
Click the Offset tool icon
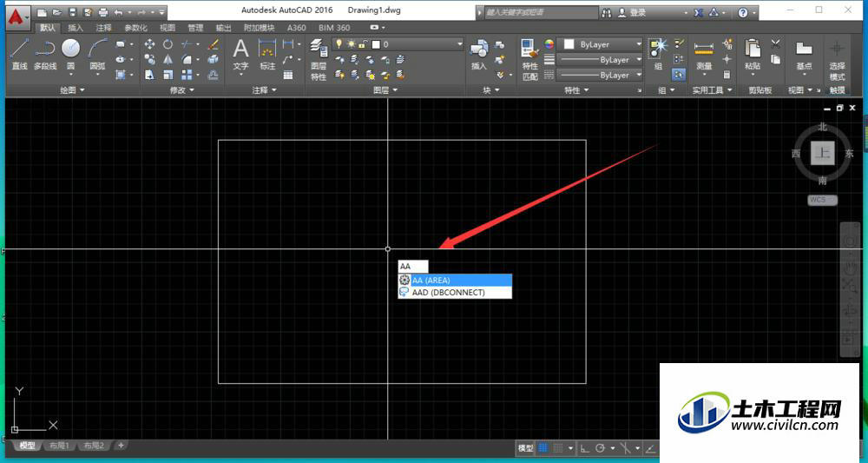pyautogui.click(x=213, y=74)
